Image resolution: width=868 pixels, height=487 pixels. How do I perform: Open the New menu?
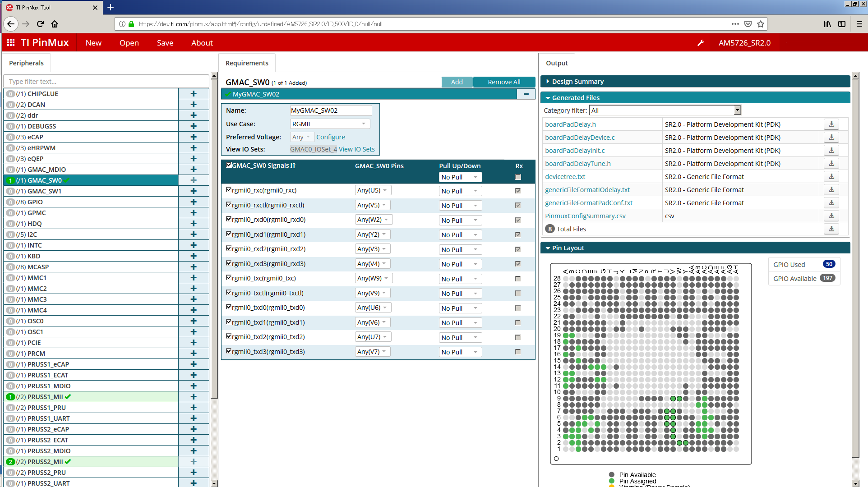pyautogui.click(x=93, y=43)
